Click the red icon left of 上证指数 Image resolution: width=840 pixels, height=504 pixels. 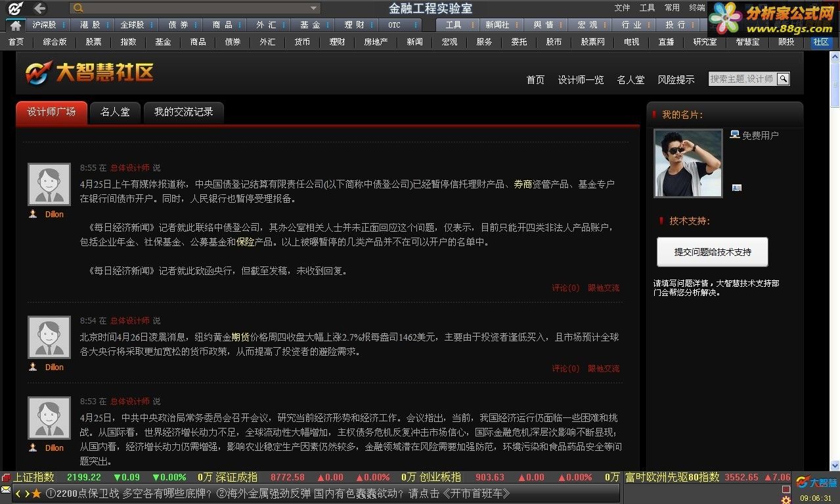click(6, 477)
